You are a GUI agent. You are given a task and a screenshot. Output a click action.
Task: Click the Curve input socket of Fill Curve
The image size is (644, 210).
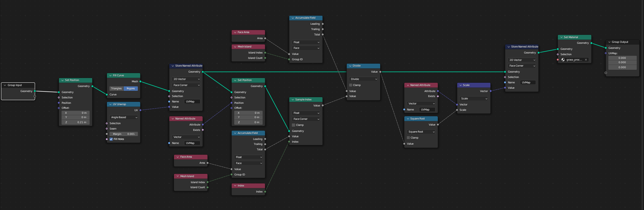click(107, 94)
